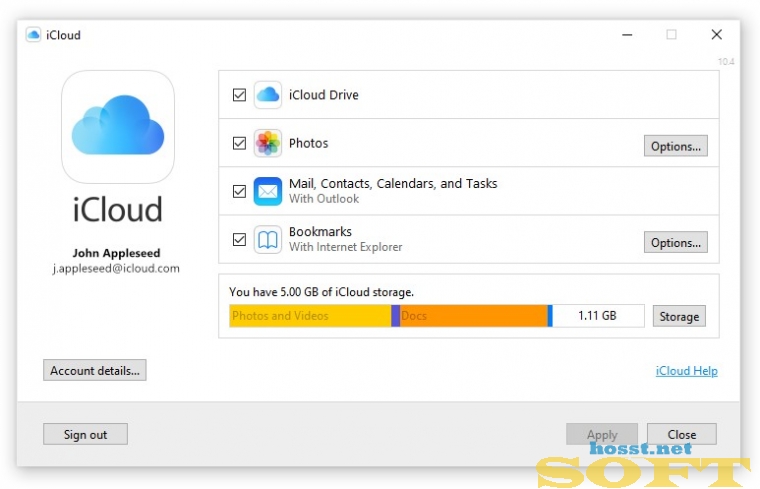Close the iCloud window with the X

(716, 34)
